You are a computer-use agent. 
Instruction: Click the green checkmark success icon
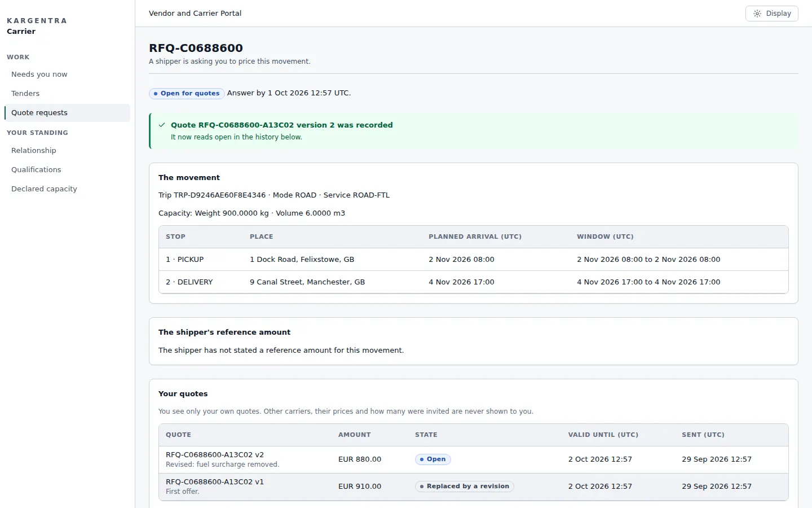(162, 125)
